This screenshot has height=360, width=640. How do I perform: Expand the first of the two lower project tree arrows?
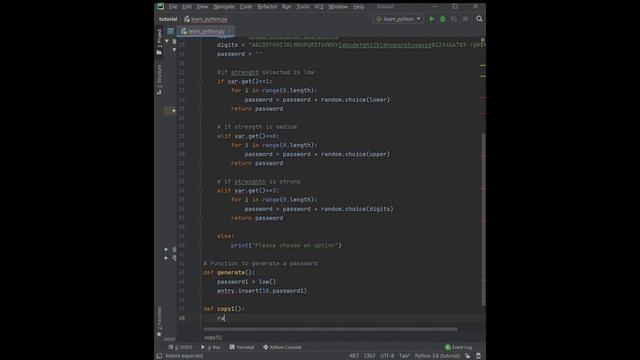click(x=166, y=249)
